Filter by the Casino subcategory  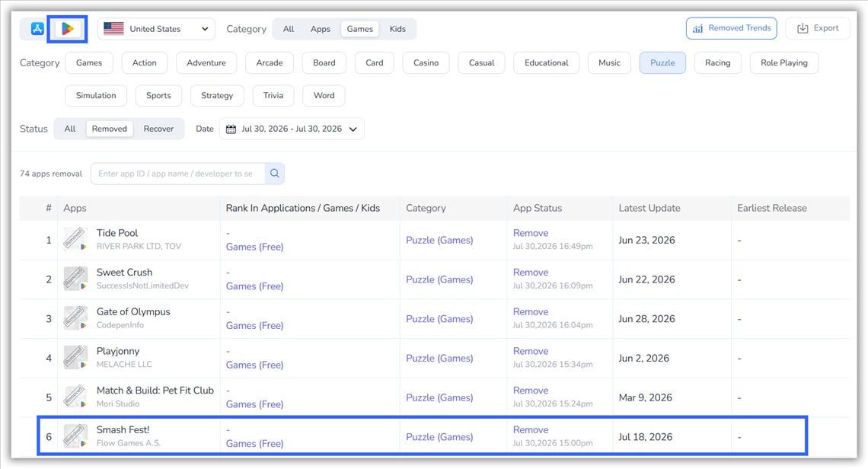click(x=426, y=62)
